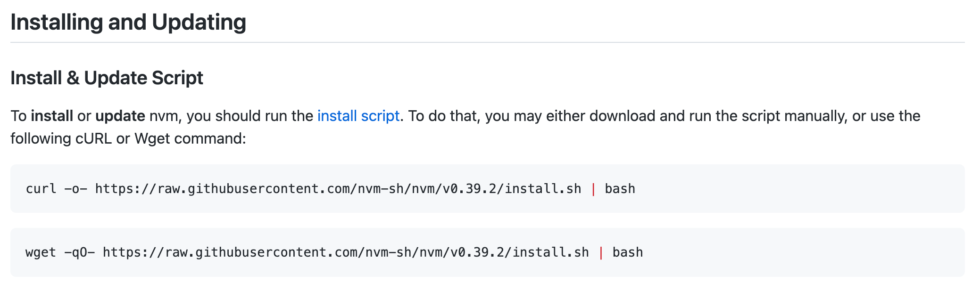980x291 pixels.
Task: Click the "Install & Update Script" subheading
Action: tap(107, 78)
